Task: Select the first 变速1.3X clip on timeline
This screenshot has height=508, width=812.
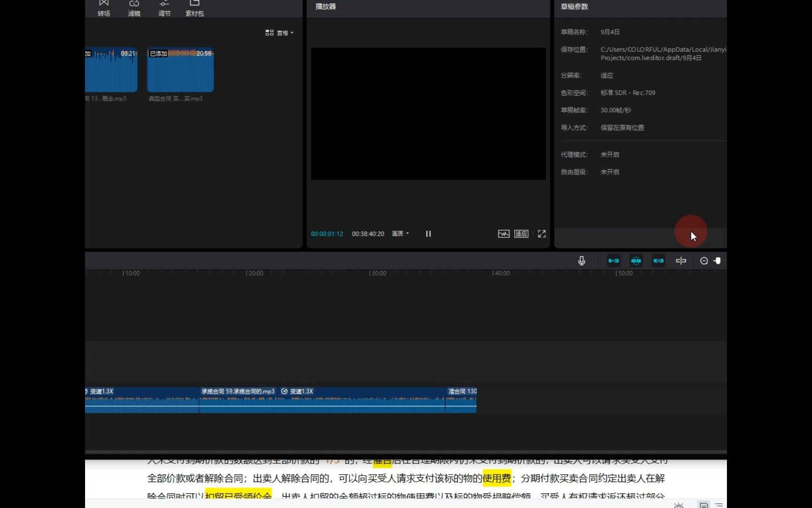Action: 142,400
